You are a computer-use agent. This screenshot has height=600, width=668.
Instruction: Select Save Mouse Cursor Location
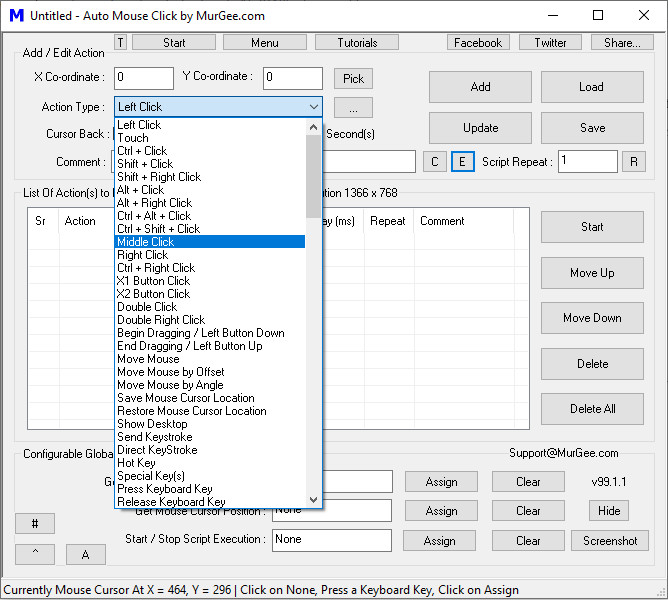210,398
